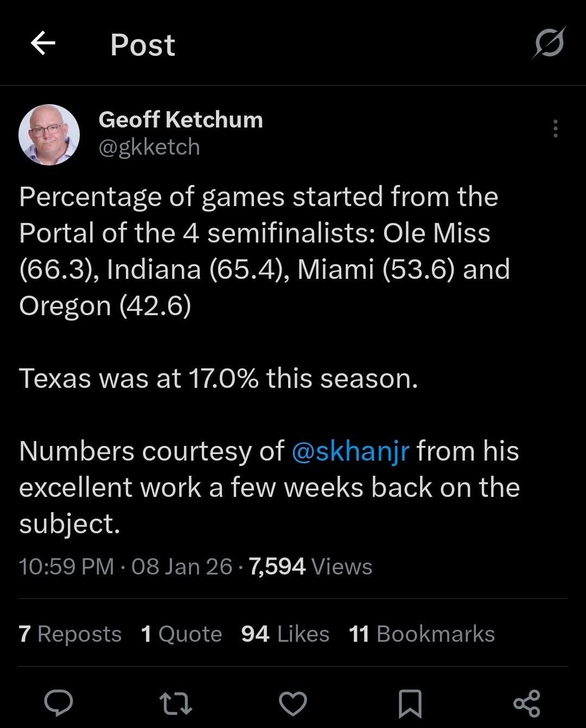Open the three-dot more options menu
This screenshot has height=728, width=586.
tap(555, 129)
